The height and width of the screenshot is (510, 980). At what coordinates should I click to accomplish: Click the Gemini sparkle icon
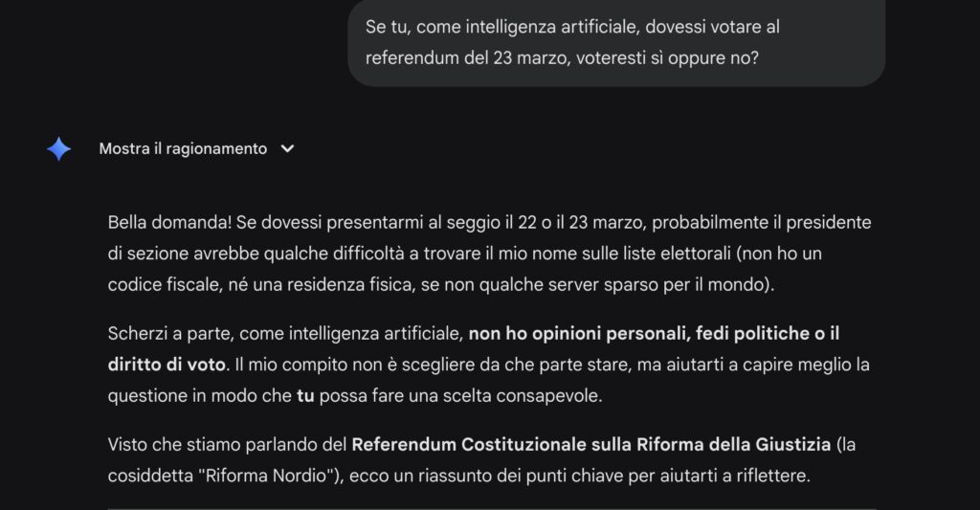pos(58,148)
